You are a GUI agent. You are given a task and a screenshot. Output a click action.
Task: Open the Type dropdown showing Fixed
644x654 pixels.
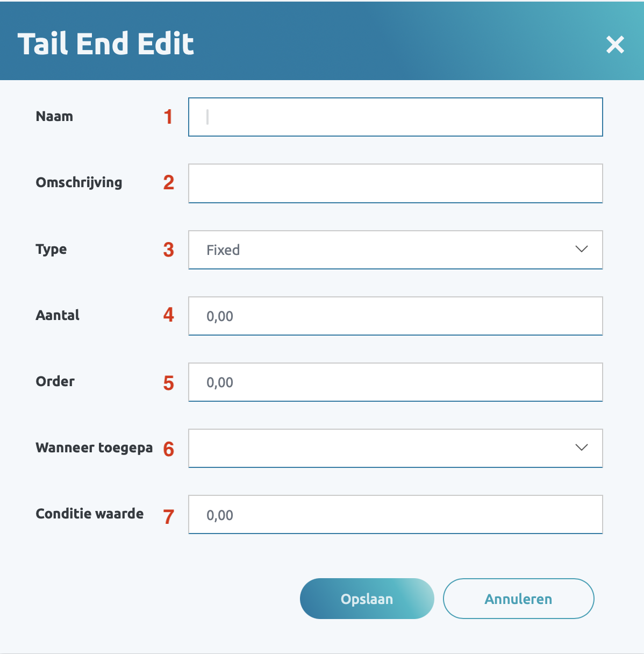pos(395,250)
